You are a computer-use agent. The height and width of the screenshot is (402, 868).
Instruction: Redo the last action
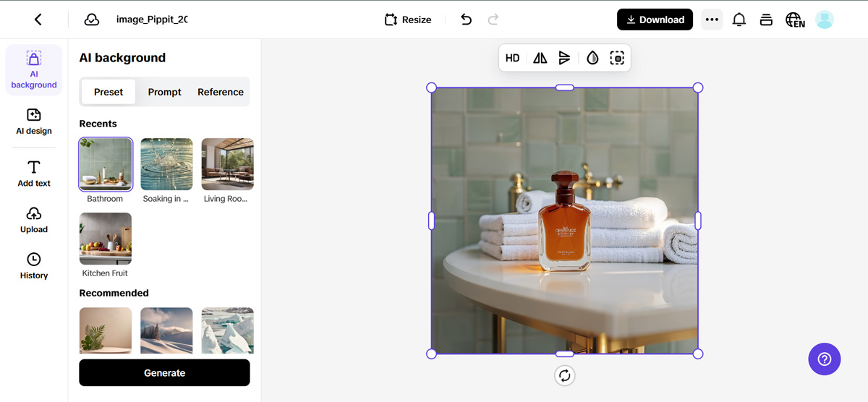pyautogui.click(x=493, y=20)
